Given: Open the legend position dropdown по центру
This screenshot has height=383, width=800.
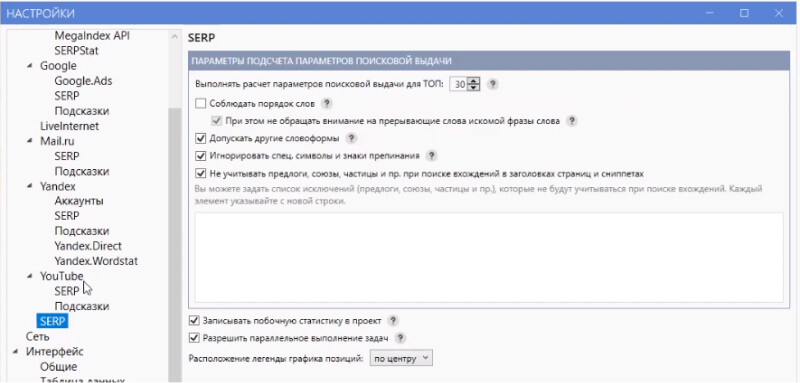Looking at the screenshot, I should tap(401, 358).
